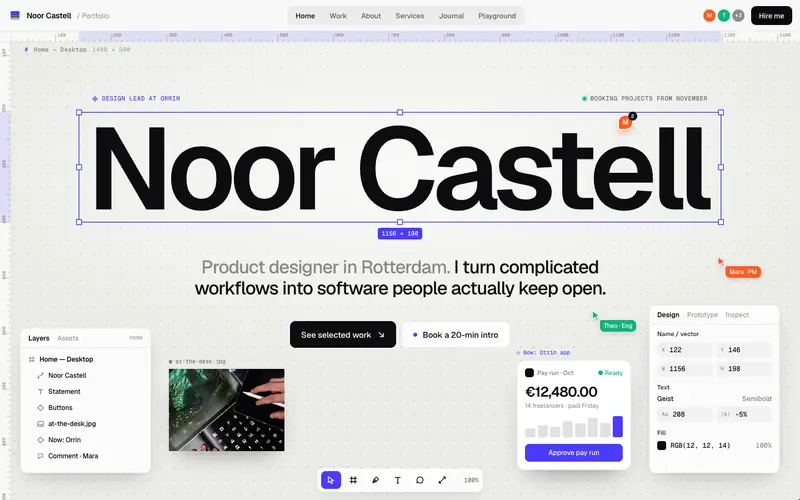Image resolution: width=800 pixels, height=500 pixels.
Task: Click the Y position field showing 146
Action: pos(744,350)
